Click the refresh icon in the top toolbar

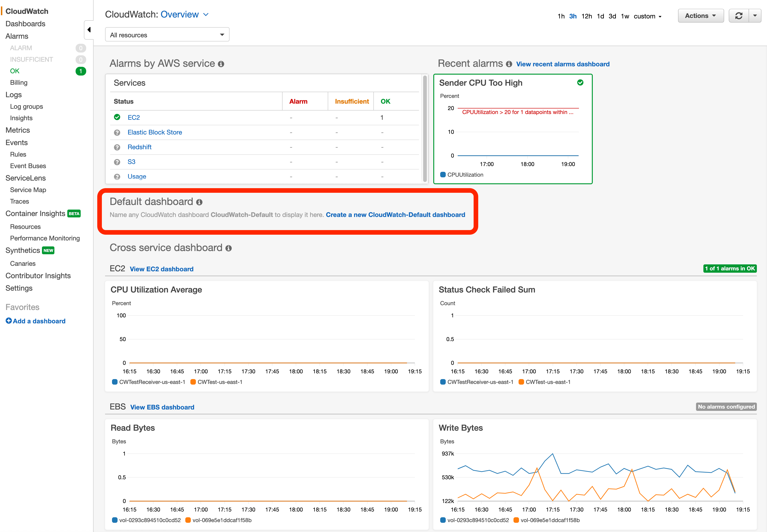739,15
